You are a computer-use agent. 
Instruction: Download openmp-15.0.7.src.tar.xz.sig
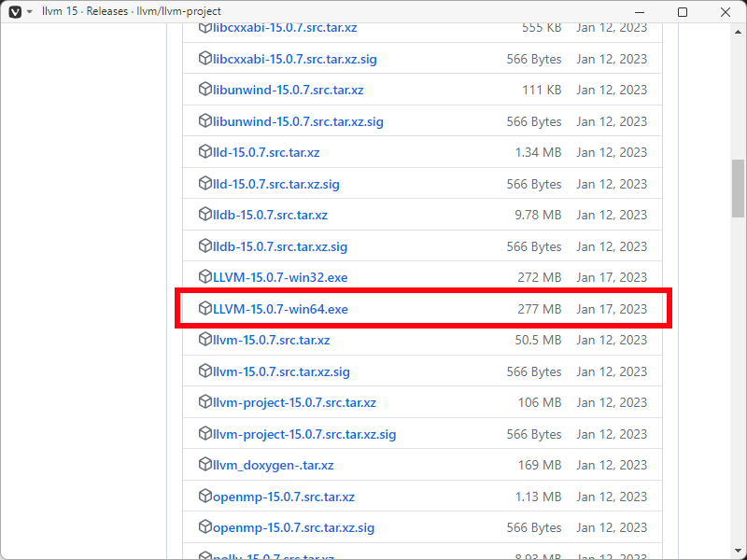pos(294,527)
